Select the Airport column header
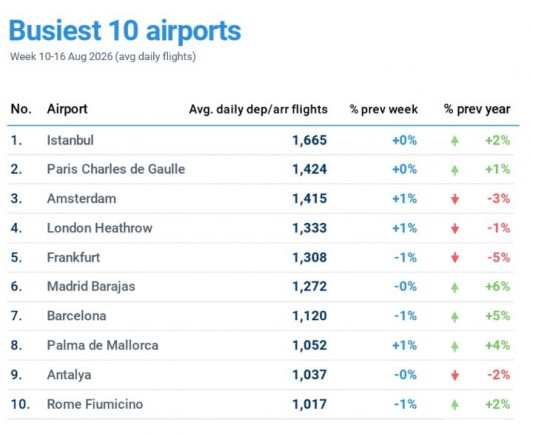The width and height of the screenshot is (533, 437). pyautogui.click(x=67, y=109)
